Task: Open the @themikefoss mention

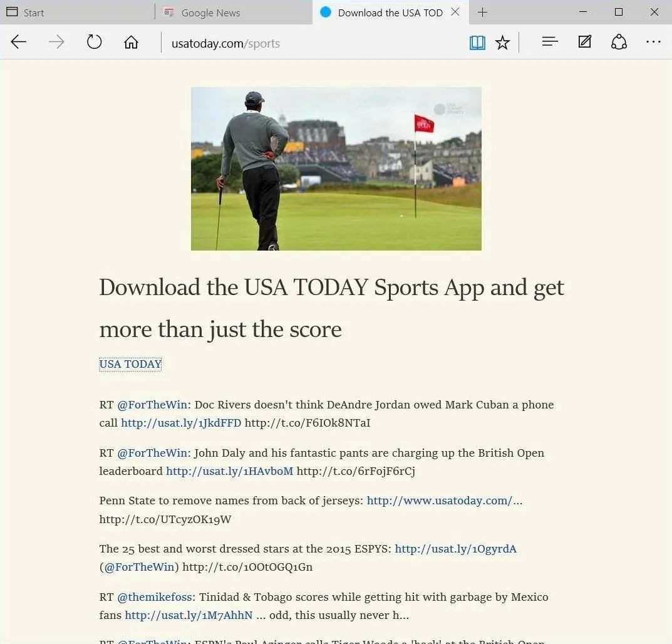Action: pyautogui.click(x=155, y=597)
